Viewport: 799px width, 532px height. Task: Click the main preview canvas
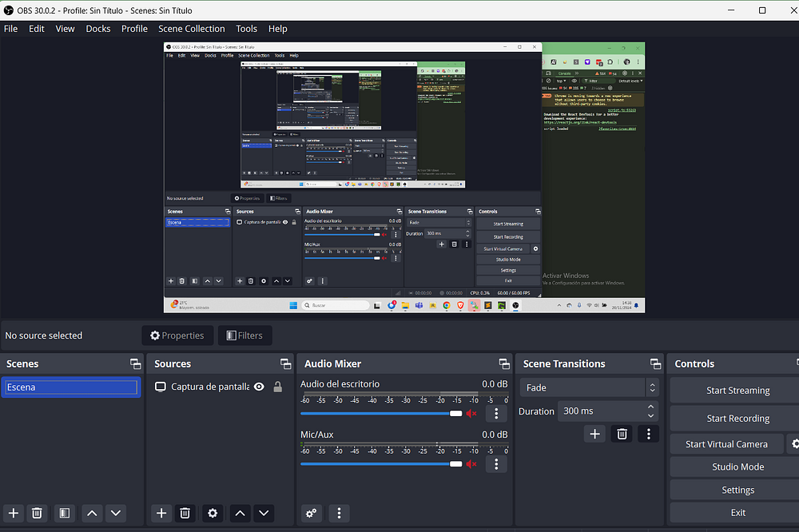[x=404, y=177]
